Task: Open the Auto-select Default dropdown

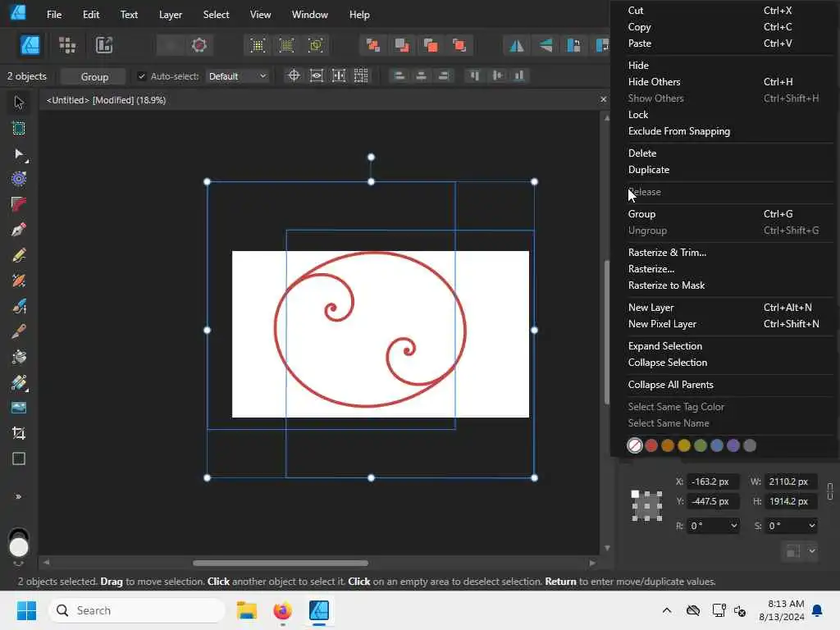Action: coord(237,76)
